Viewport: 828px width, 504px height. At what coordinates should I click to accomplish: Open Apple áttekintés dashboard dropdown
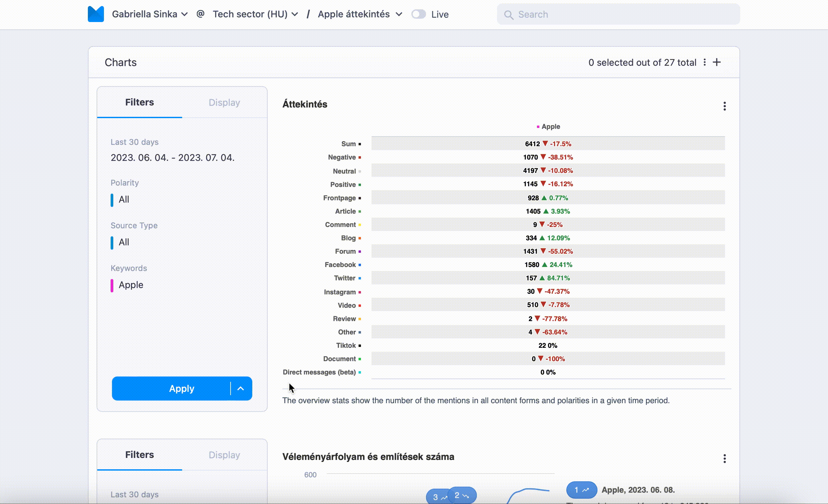tap(360, 14)
